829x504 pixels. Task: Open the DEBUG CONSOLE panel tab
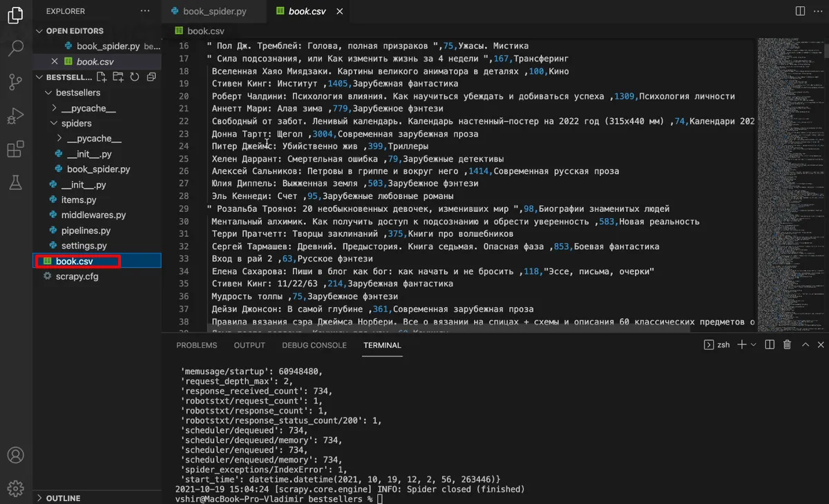[x=314, y=345]
